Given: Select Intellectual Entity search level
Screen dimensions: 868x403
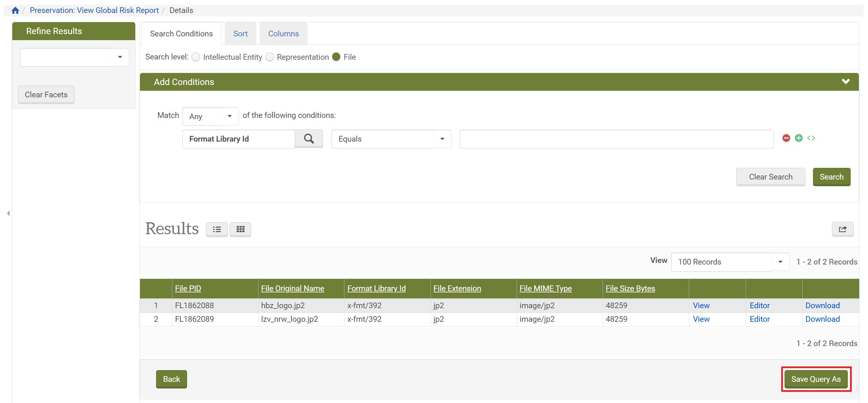Looking at the screenshot, I should pyautogui.click(x=196, y=57).
